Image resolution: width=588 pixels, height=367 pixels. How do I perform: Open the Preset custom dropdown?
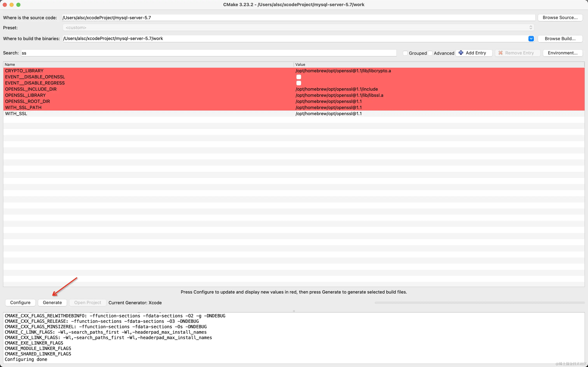[298, 28]
